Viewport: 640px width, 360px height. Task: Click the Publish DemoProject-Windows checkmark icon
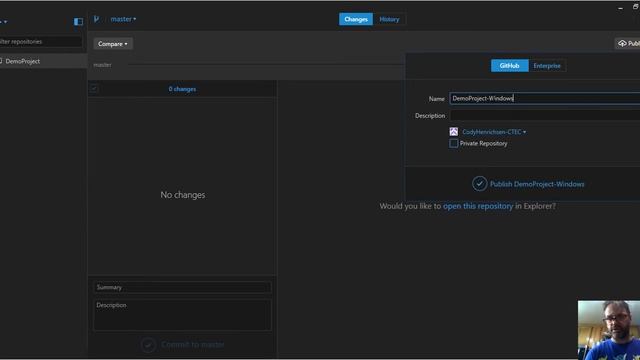click(x=480, y=184)
